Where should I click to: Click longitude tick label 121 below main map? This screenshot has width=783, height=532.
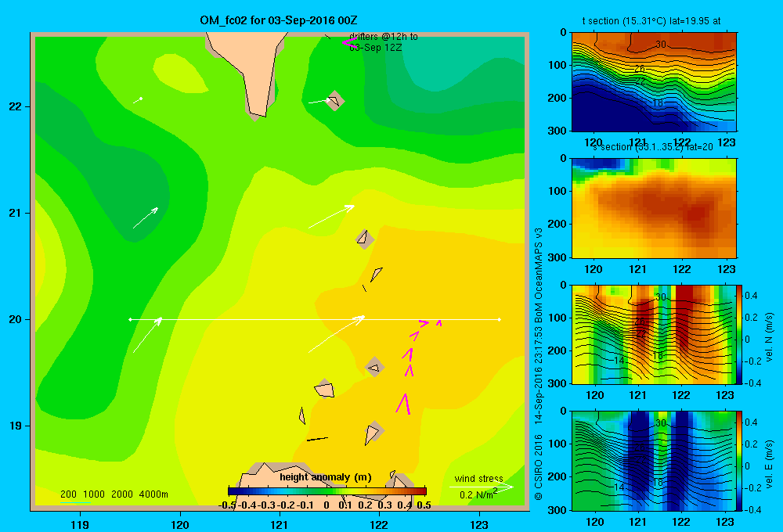(x=280, y=524)
